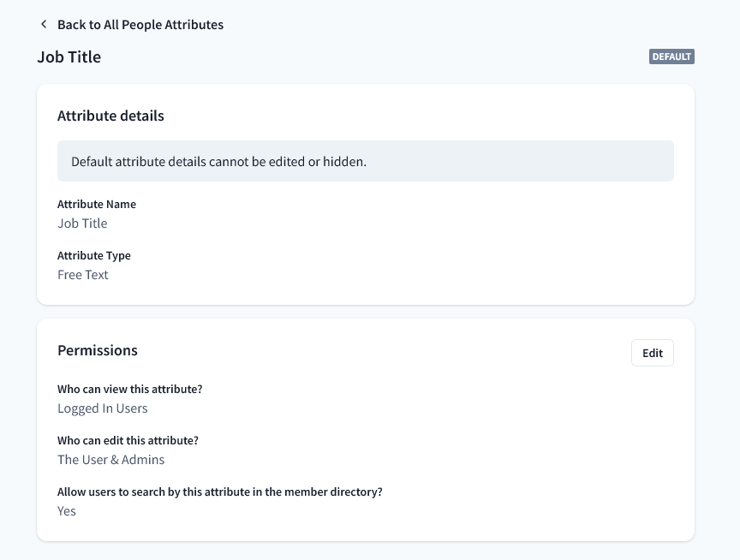740x560 pixels.
Task: Click the back chevron arrow icon
Action: point(44,25)
